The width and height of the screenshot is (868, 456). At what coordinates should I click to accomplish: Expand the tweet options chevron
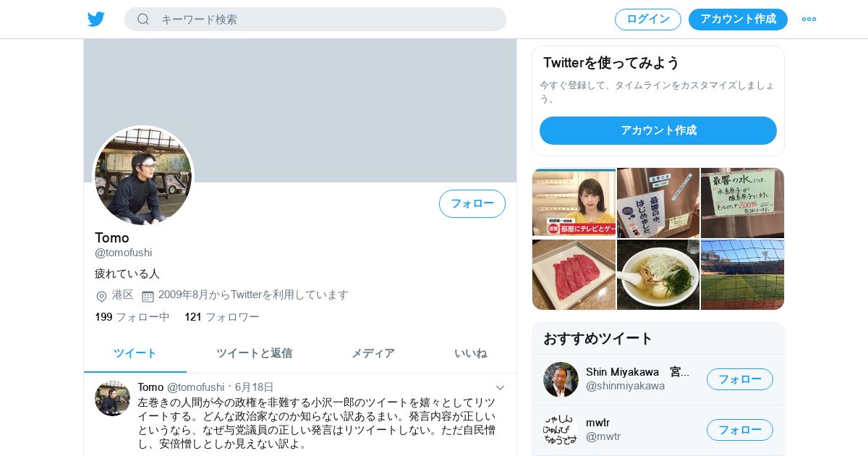[500, 388]
